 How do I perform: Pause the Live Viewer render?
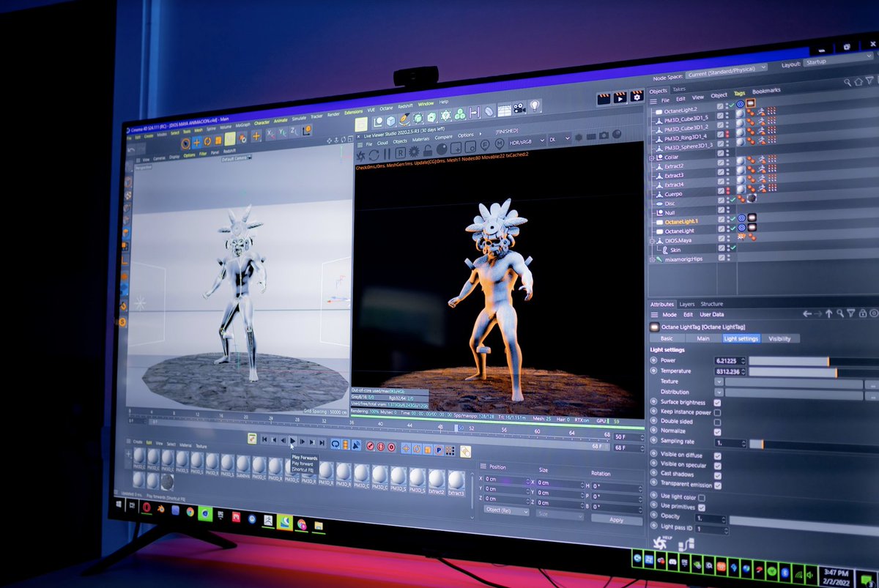pos(387,153)
